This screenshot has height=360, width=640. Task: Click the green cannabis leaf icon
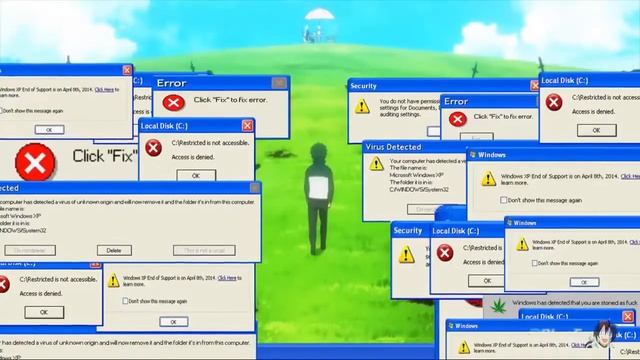[498, 306]
